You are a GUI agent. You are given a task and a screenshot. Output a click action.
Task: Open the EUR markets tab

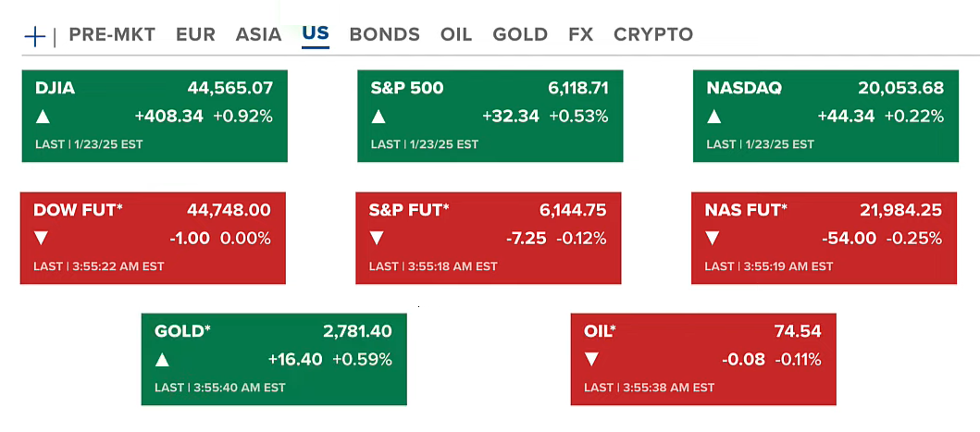tap(195, 35)
